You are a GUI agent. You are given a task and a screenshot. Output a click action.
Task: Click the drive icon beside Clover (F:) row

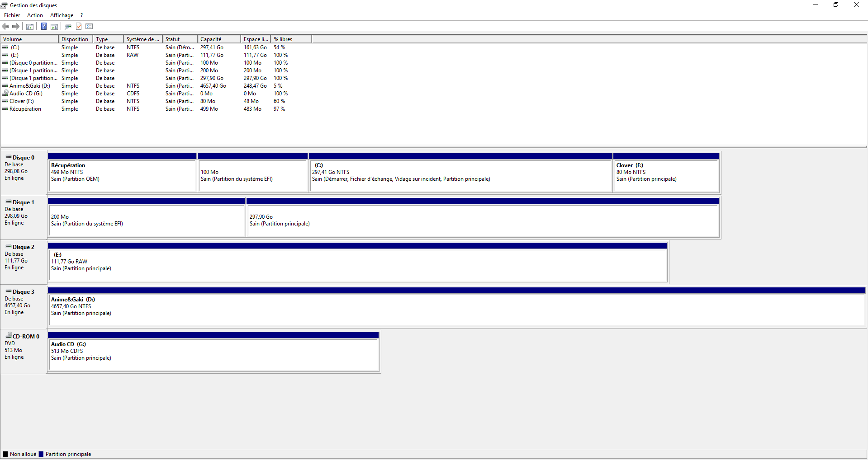[x=5, y=101]
